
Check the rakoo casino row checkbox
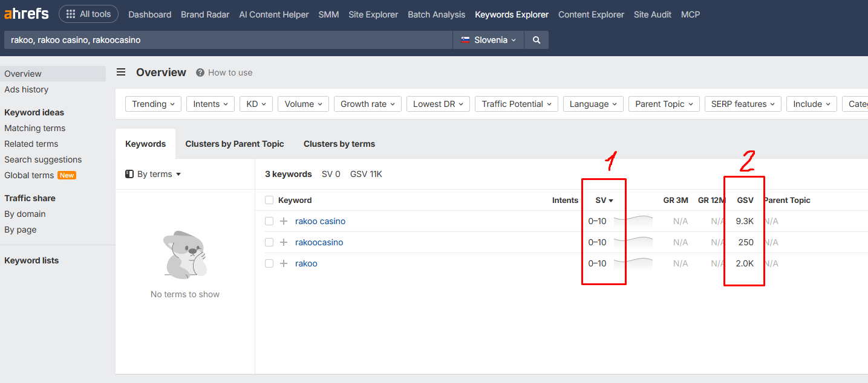(x=269, y=221)
